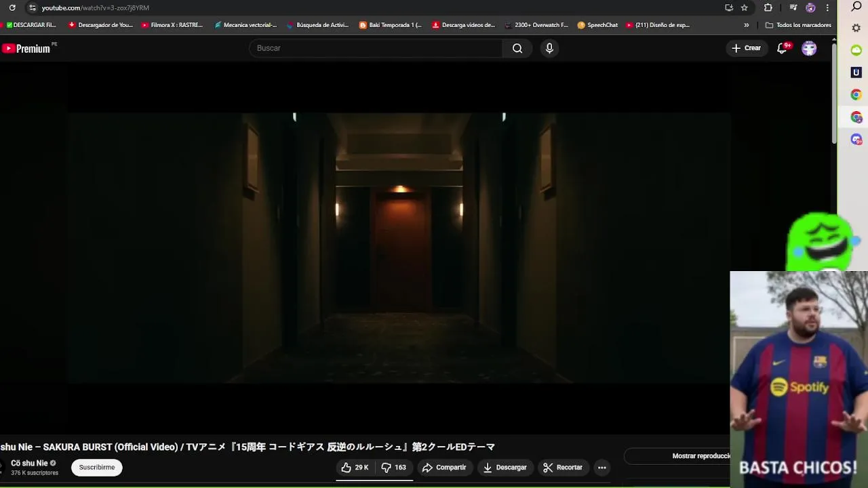Go to YouTube home via the Premium logo

[x=26, y=48]
